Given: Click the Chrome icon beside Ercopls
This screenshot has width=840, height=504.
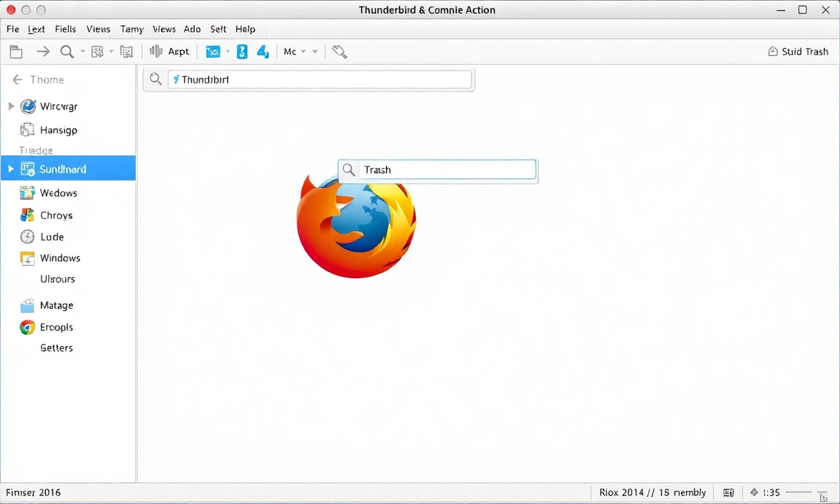Looking at the screenshot, I should [28, 327].
